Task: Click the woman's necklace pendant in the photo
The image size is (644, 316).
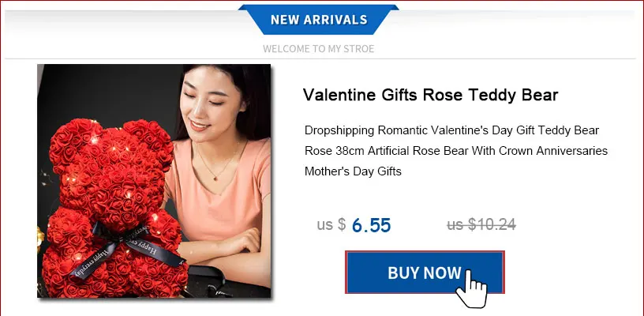Action: [x=216, y=178]
